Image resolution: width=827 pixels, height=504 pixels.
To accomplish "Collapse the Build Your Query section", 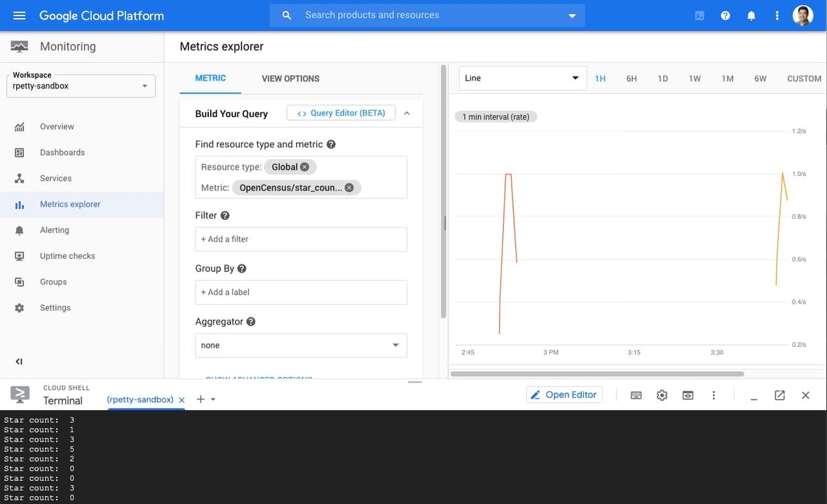I will click(406, 114).
